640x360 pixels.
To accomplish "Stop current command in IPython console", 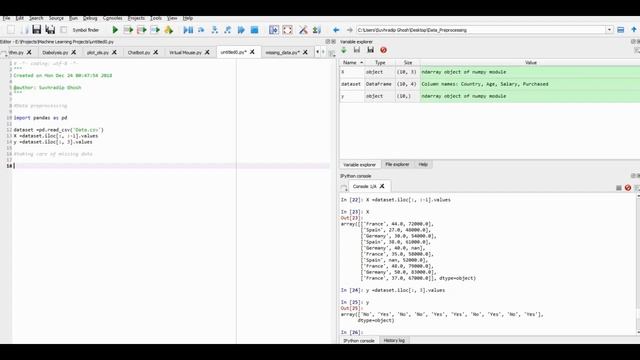I will point(619,188).
